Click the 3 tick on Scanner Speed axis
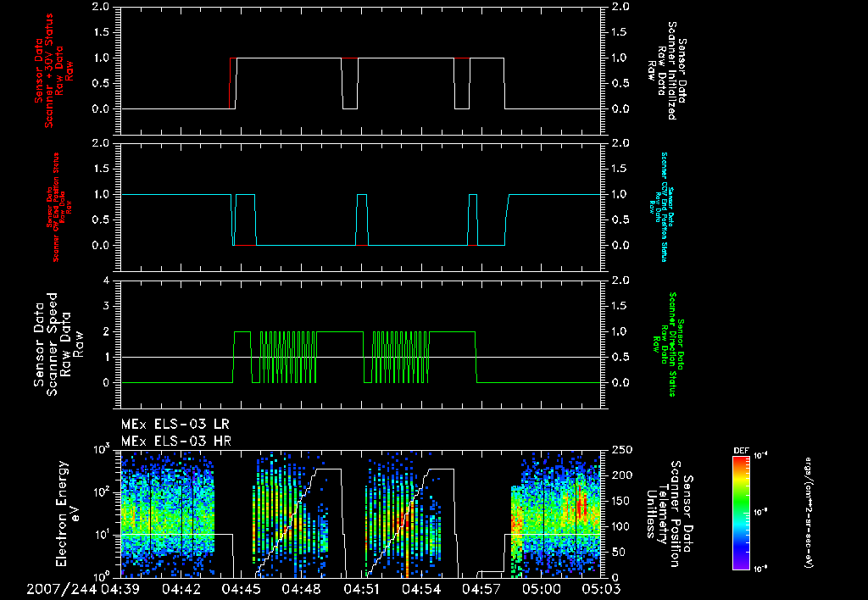Viewport: 868px width, 600px height. pos(107,306)
